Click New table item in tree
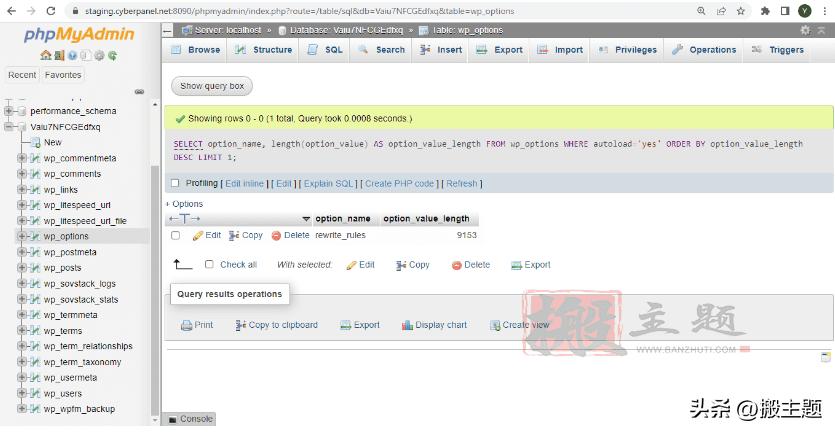Viewport: 835px width, 432px height. click(x=53, y=142)
